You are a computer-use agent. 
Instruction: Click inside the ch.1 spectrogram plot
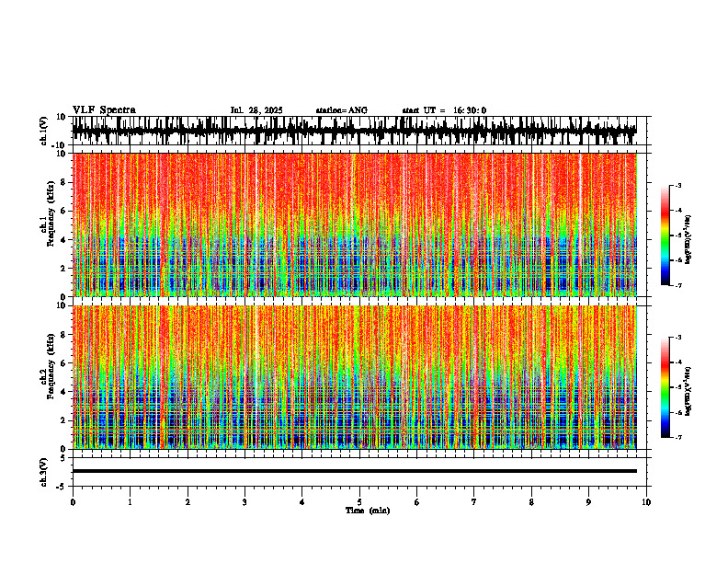pyautogui.click(x=354, y=224)
